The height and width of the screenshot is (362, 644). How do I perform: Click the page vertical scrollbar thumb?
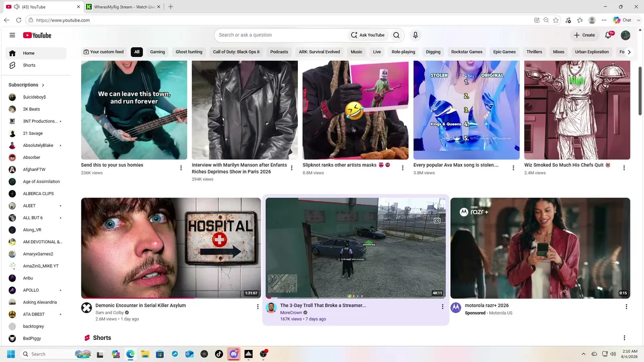640,92
